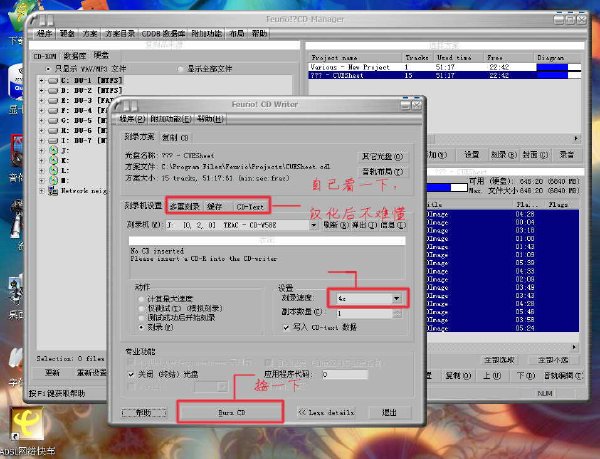The width and height of the screenshot is (600, 459).
Task: Click 全部选取 button in CD Manager
Action: pos(500,360)
